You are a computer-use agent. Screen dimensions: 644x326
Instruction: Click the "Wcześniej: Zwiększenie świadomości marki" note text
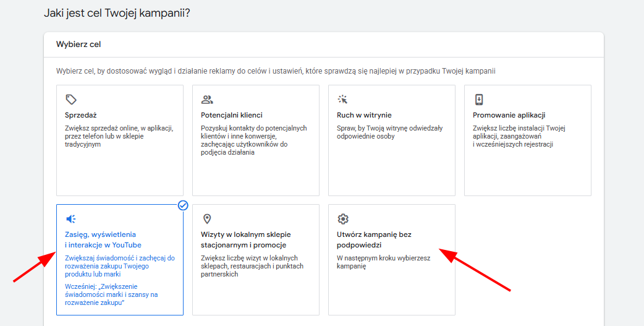pos(111,294)
